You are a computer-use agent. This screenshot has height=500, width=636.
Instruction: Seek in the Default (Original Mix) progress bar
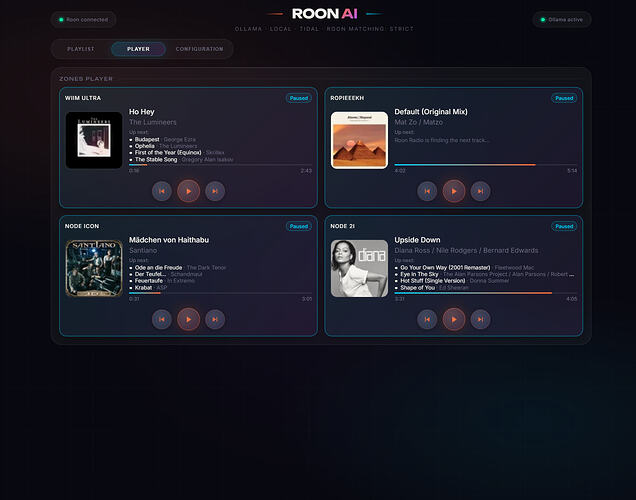click(x=486, y=165)
